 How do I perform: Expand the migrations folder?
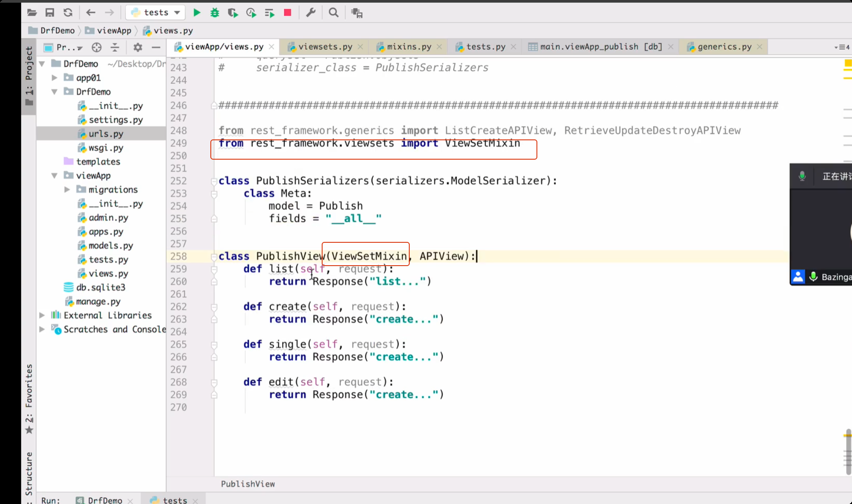coord(67,190)
